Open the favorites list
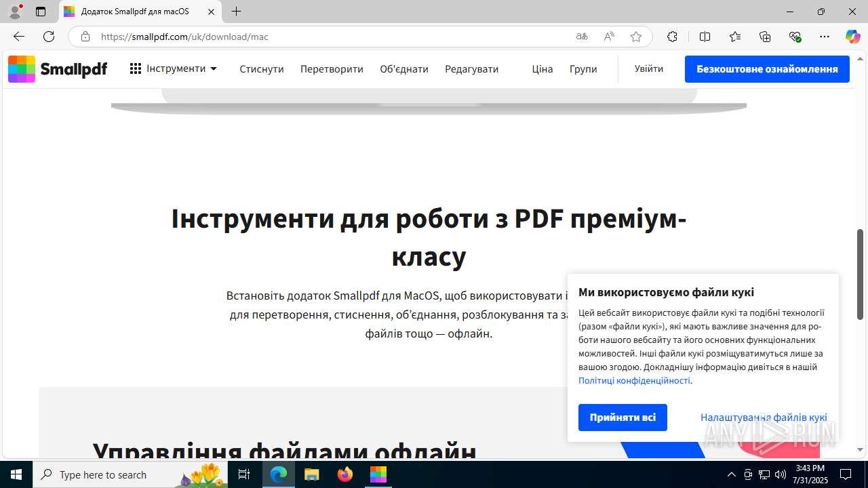Screen dimensions: 868x488 (735, 37)
